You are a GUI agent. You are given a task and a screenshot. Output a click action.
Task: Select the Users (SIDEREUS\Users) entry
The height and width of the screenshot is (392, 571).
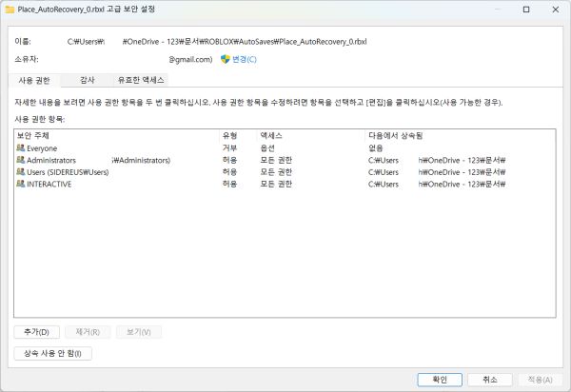(285, 172)
